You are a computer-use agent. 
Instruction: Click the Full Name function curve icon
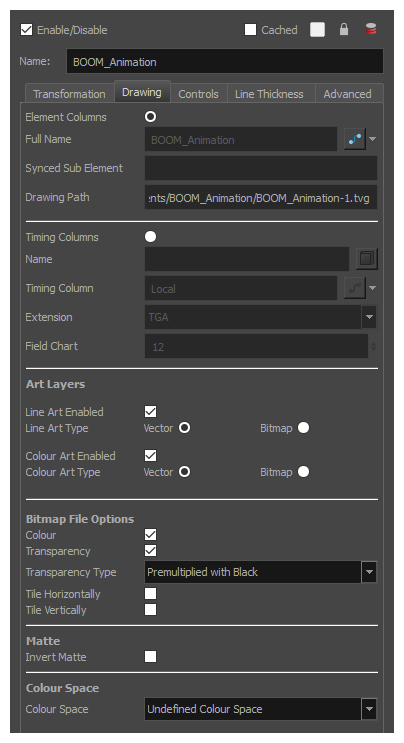355,139
